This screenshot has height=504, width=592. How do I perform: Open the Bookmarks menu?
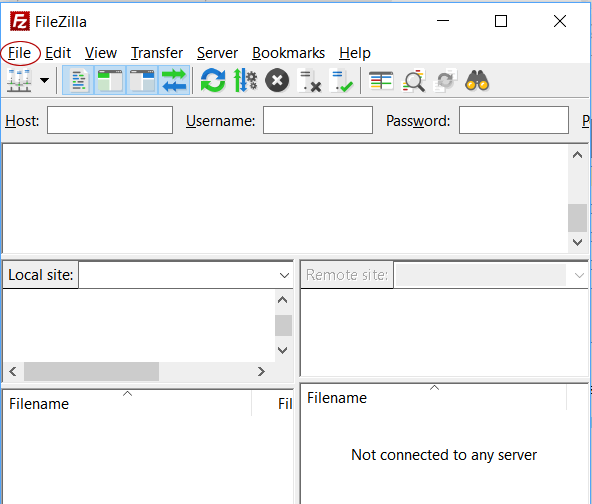point(288,53)
